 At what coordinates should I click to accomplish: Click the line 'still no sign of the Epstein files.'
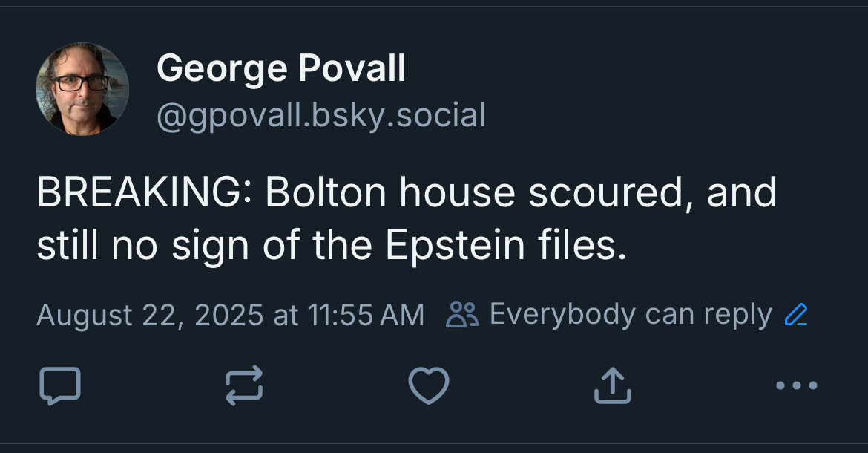pos(332,245)
